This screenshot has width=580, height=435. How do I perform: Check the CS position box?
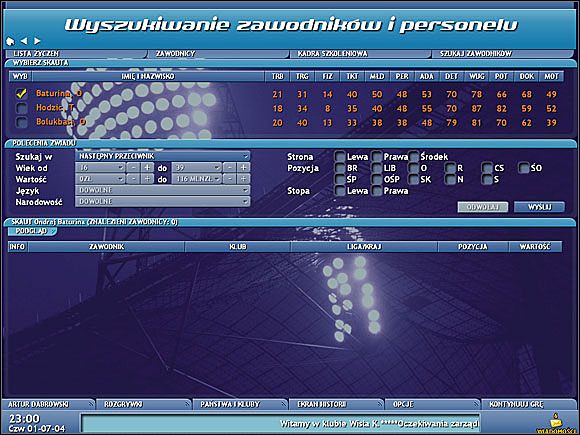point(487,168)
